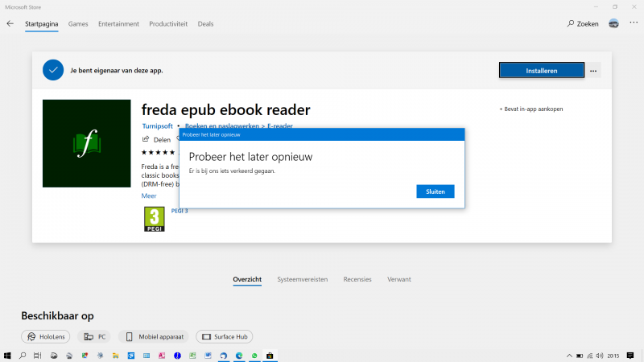Click the 'Er is bij ons iets verkeerd gegaan.' message

[232, 171]
